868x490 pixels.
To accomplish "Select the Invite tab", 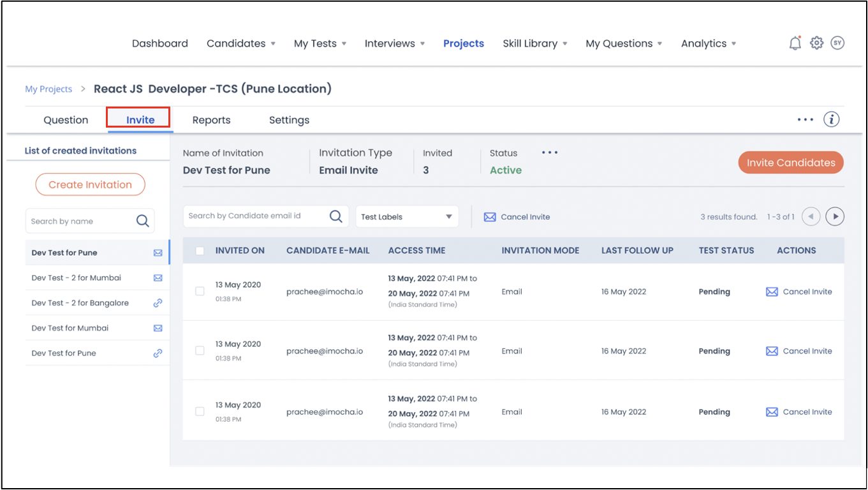I will pyautogui.click(x=140, y=120).
